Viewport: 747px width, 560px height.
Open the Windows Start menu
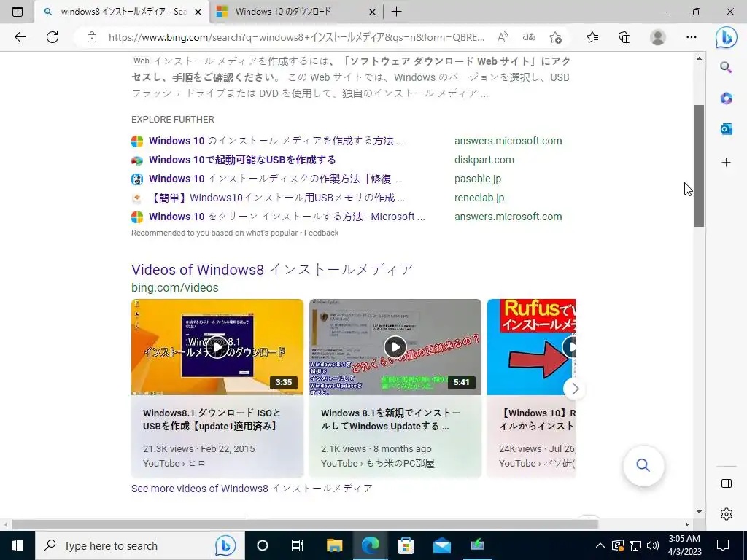(18, 545)
